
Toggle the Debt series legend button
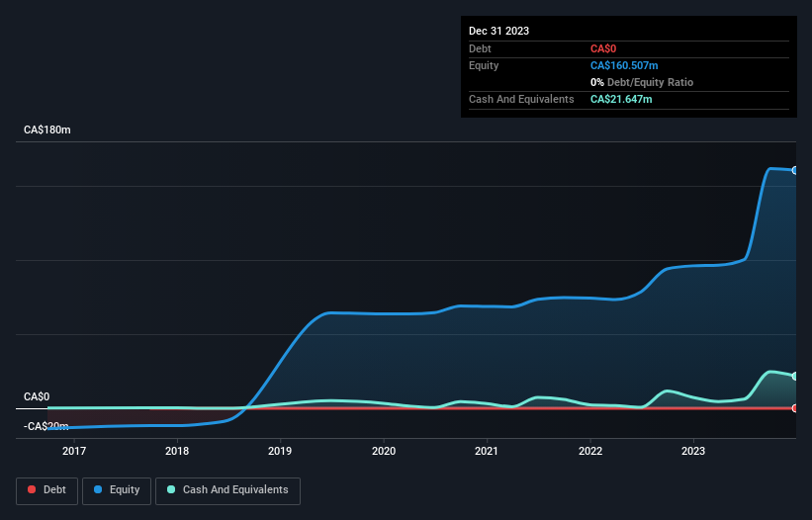[47, 490]
